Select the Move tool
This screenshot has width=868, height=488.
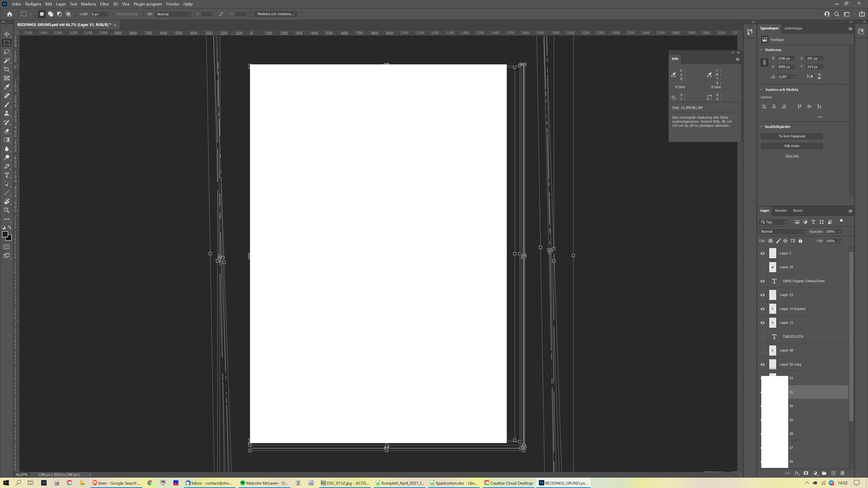tap(7, 34)
